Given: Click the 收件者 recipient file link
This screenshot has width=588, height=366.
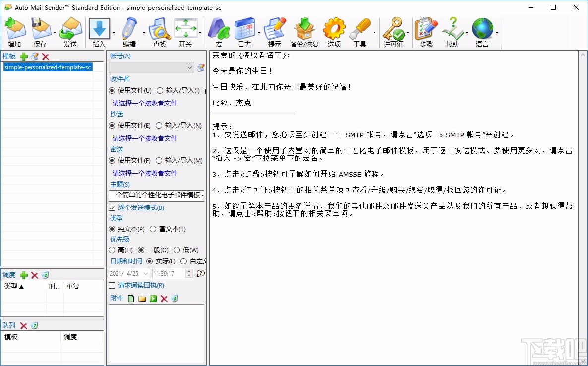Looking at the screenshot, I should [x=144, y=103].
